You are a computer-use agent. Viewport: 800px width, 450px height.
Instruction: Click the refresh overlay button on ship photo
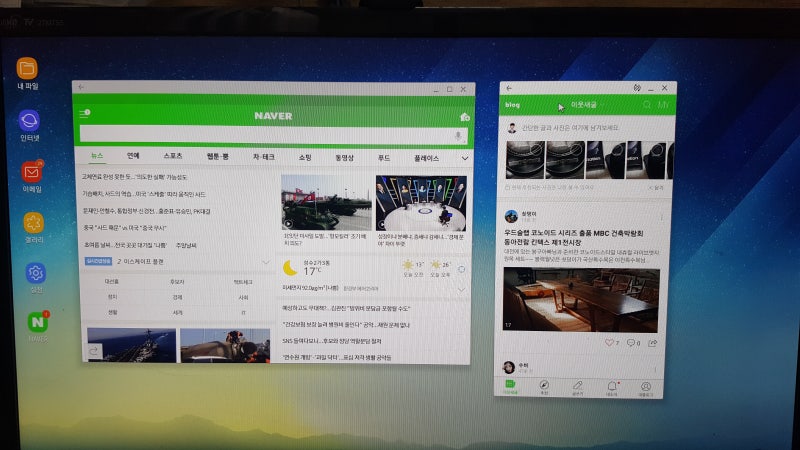(94, 351)
